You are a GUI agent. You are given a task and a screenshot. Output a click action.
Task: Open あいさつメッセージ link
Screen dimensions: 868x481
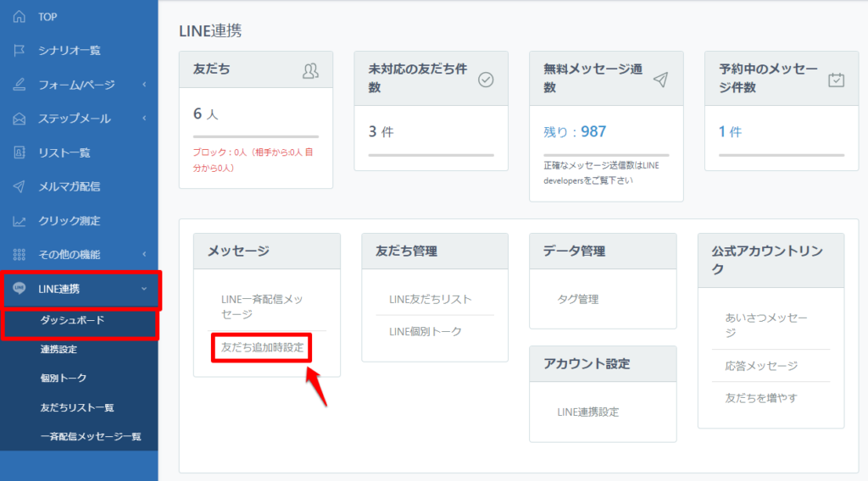coord(766,325)
